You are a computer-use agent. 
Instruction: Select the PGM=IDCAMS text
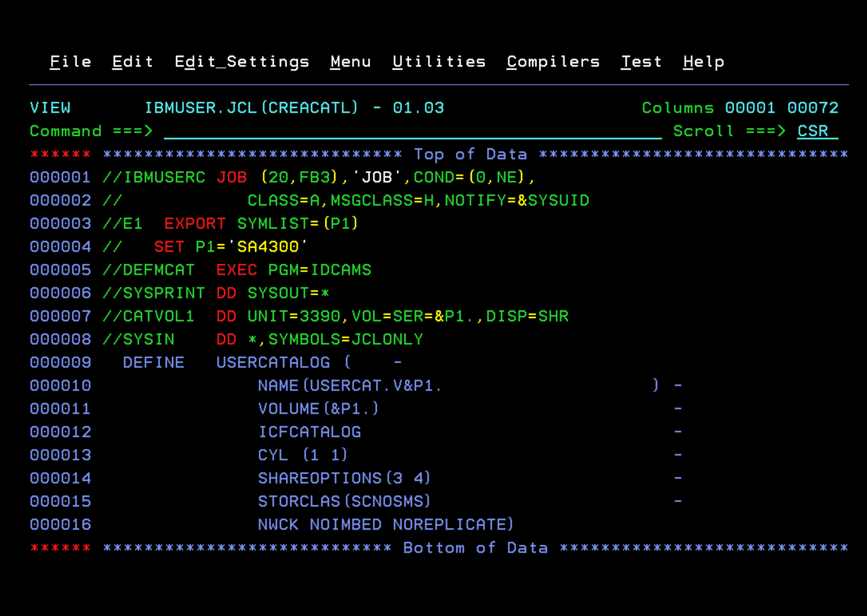click(319, 270)
